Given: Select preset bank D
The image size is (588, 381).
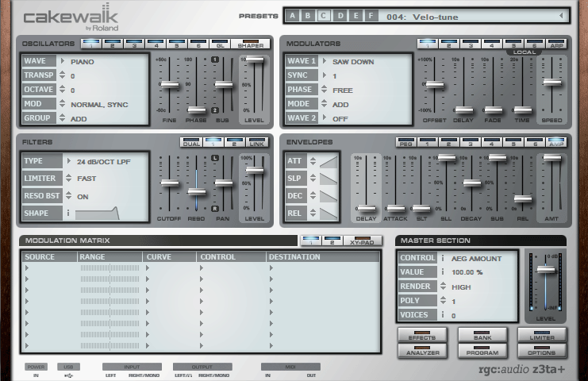Looking at the screenshot, I should pos(340,16).
